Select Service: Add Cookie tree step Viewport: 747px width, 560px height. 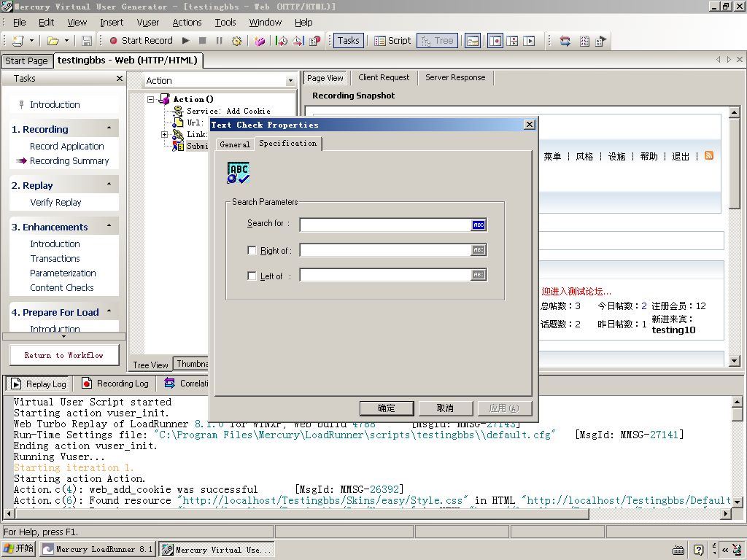pyautogui.click(x=228, y=111)
